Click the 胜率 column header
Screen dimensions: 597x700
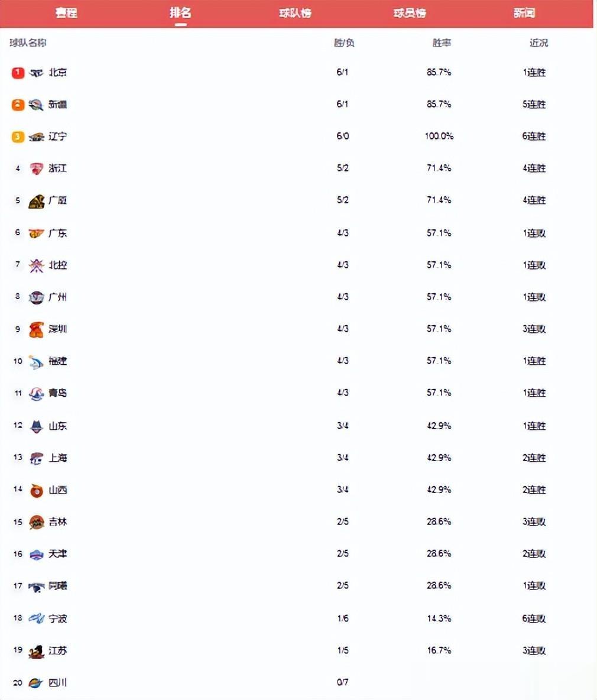point(442,43)
